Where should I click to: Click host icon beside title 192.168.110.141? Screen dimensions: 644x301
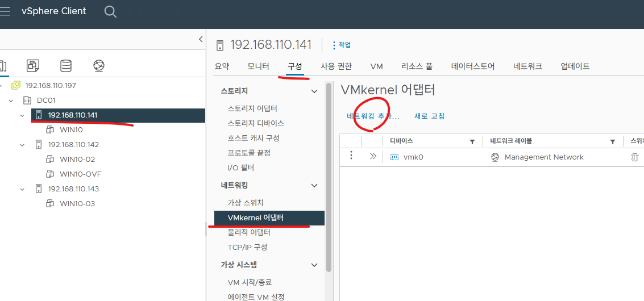220,45
